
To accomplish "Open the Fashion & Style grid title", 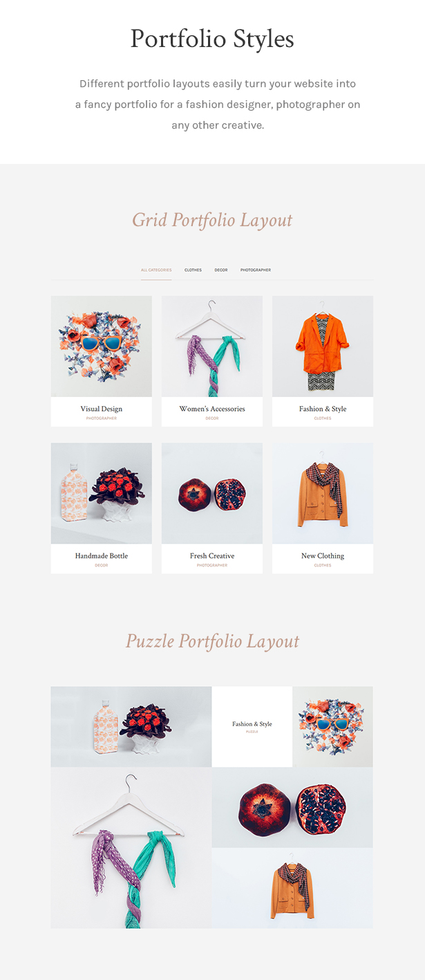I will [323, 409].
